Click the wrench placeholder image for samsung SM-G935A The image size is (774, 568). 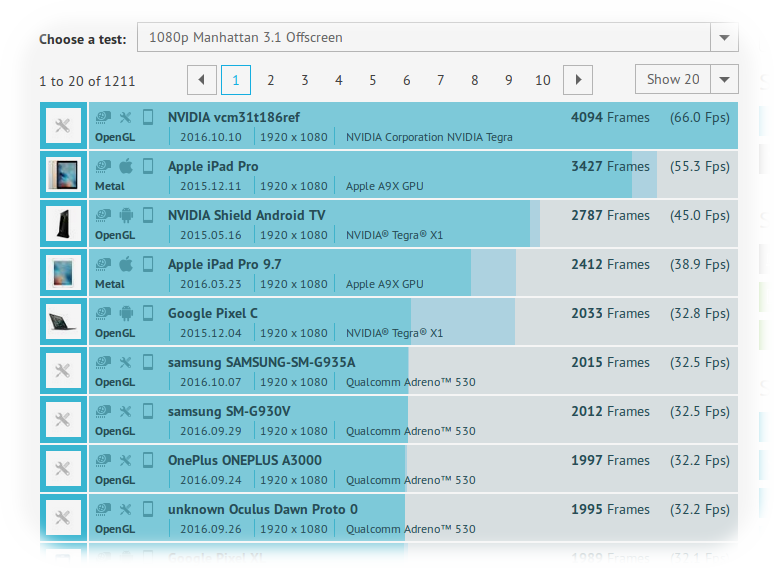63,371
